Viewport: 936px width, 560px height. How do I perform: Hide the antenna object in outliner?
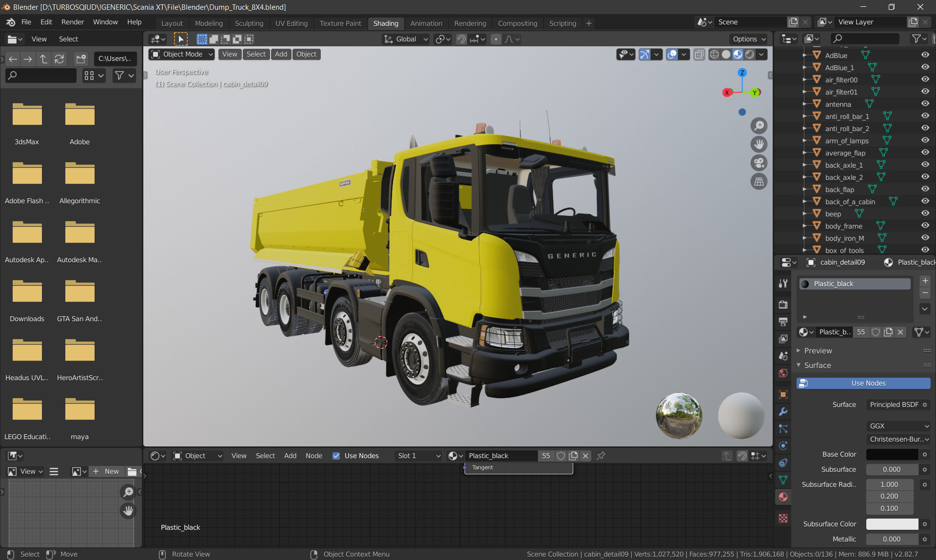coord(925,104)
